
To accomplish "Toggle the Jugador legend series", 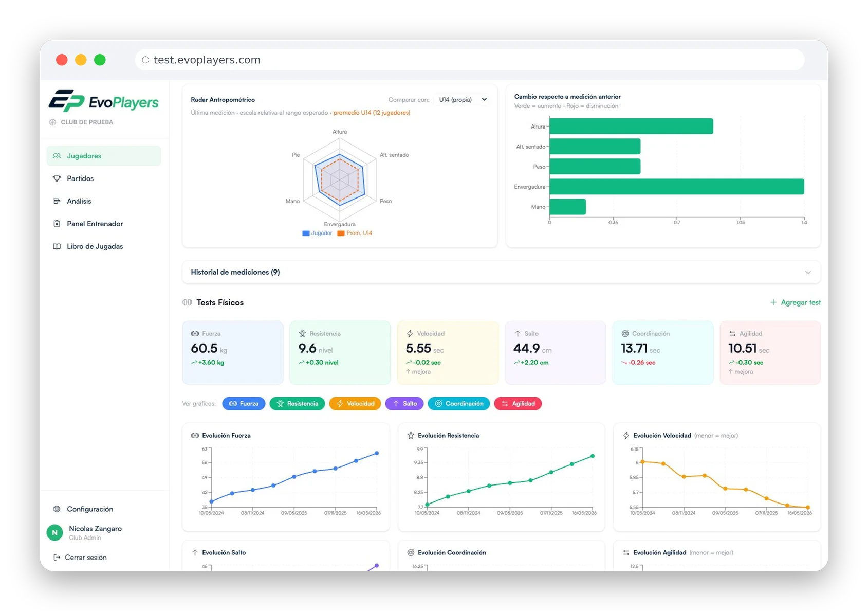I will point(317,233).
